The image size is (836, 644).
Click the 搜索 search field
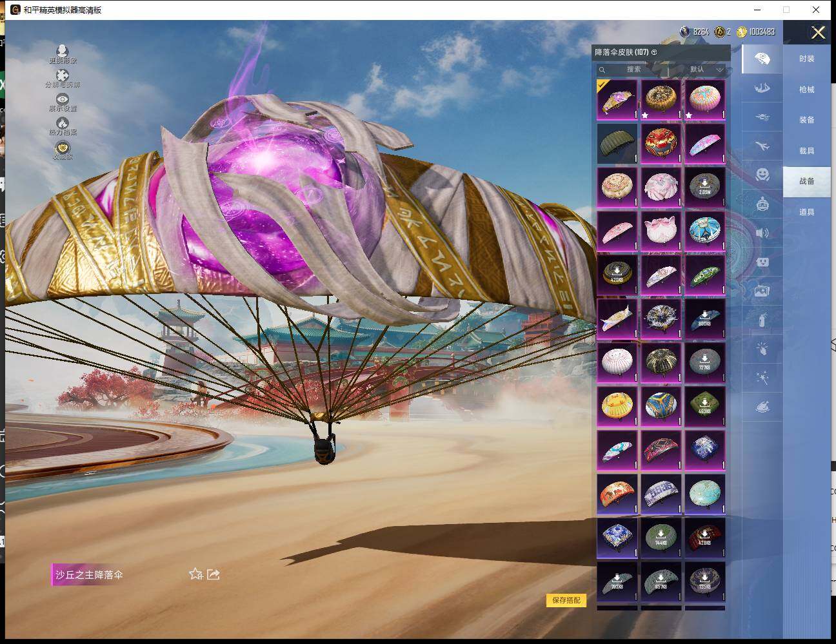633,69
